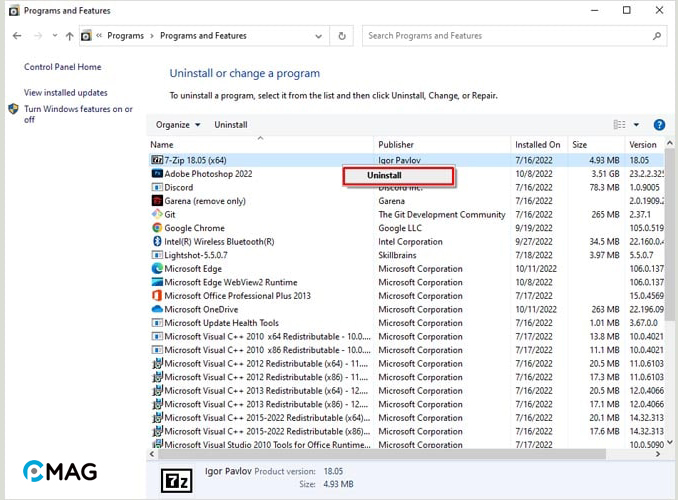Click the Lightshot-5.5.0.7 icon
This screenshot has width=678, height=500.
tap(157, 255)
